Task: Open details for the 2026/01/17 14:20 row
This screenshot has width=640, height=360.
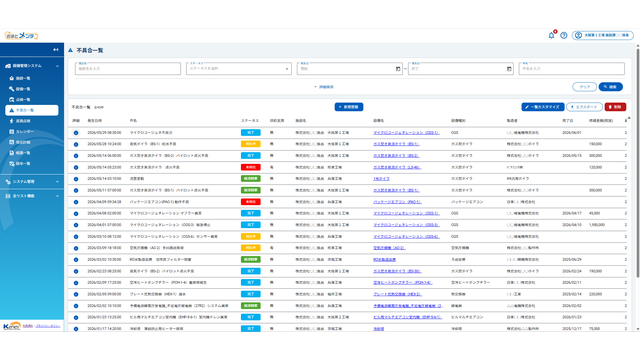Action: tap(76, 329)
